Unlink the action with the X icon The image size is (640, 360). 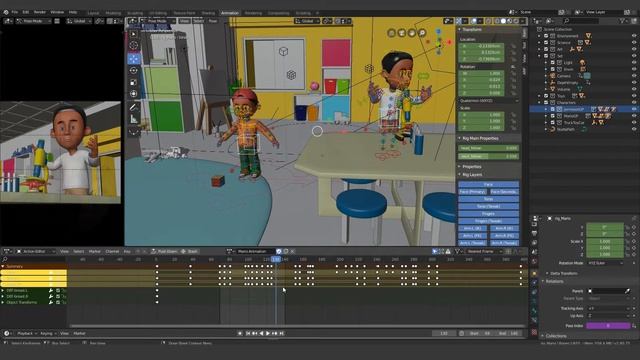[292, 251]
